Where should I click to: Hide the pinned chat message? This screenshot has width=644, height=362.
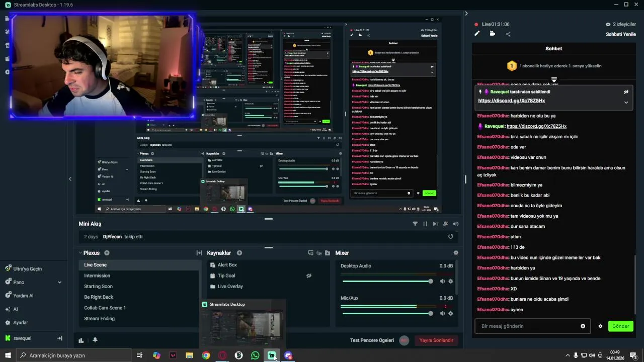point(626,92)
